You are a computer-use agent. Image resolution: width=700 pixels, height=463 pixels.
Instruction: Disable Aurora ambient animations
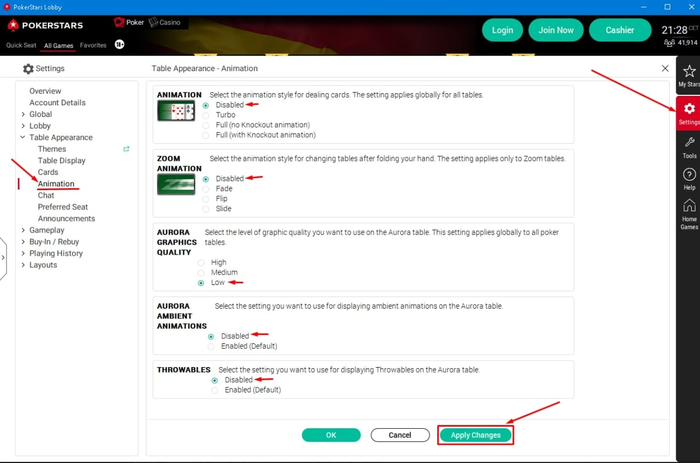point(211,337)
